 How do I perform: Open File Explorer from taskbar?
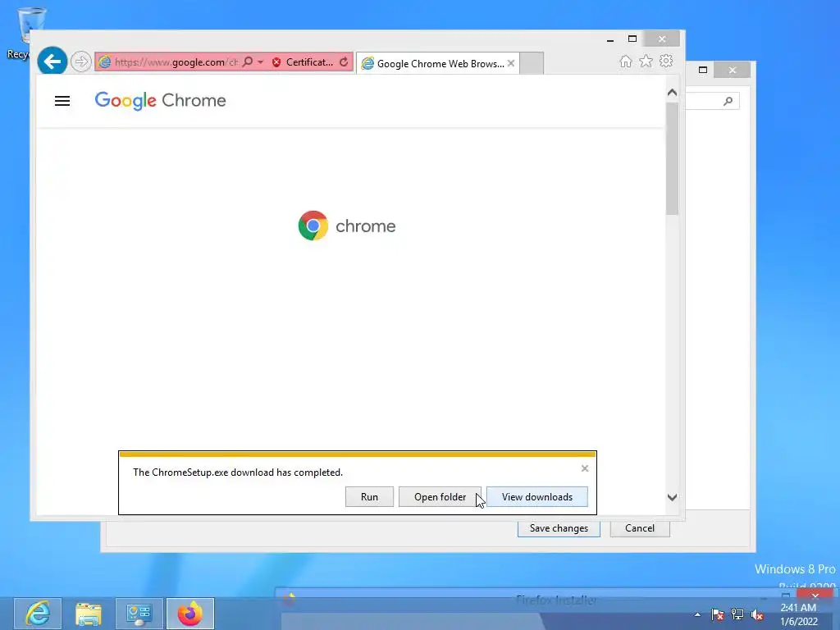coord(89,614)
